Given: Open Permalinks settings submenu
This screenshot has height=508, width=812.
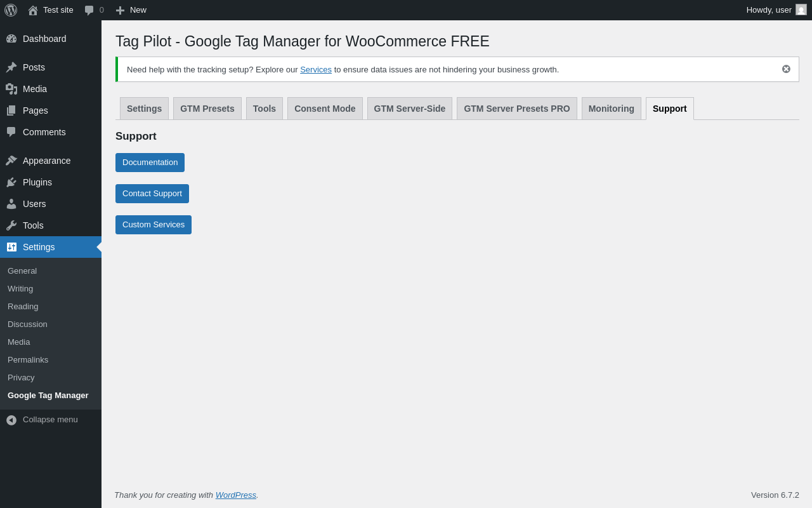Looking at the screenshot, I should tap(51, 360).
